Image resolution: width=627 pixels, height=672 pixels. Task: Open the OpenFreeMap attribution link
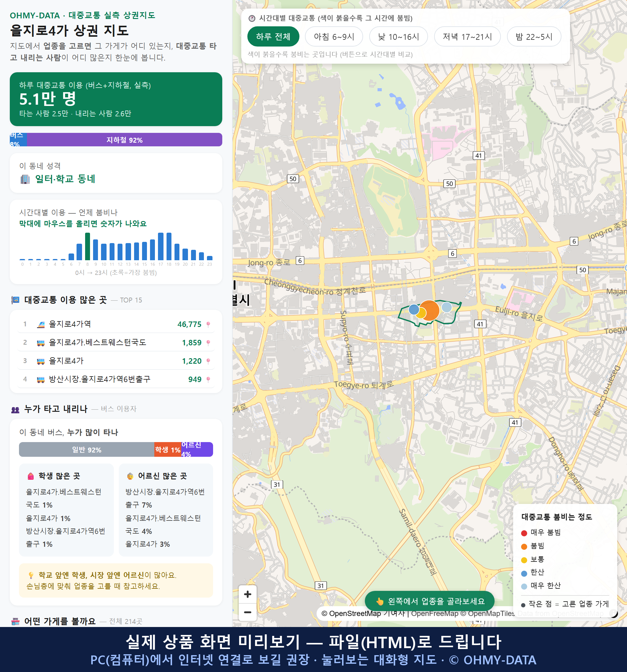coord(435,613)
